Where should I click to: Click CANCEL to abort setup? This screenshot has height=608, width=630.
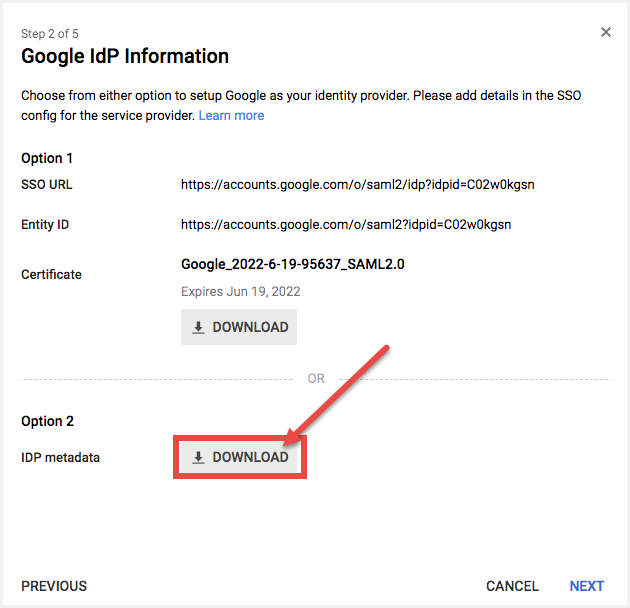click(x=512, y=586)
